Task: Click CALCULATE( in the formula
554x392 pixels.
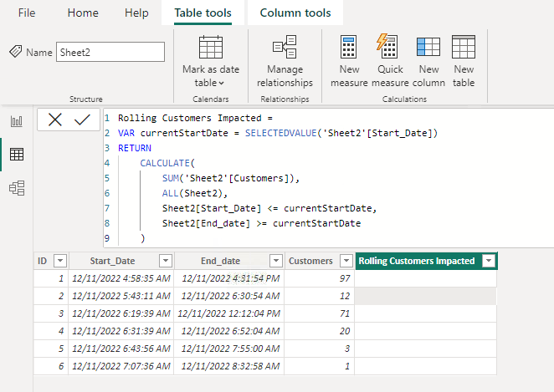Action: point(167,163)
